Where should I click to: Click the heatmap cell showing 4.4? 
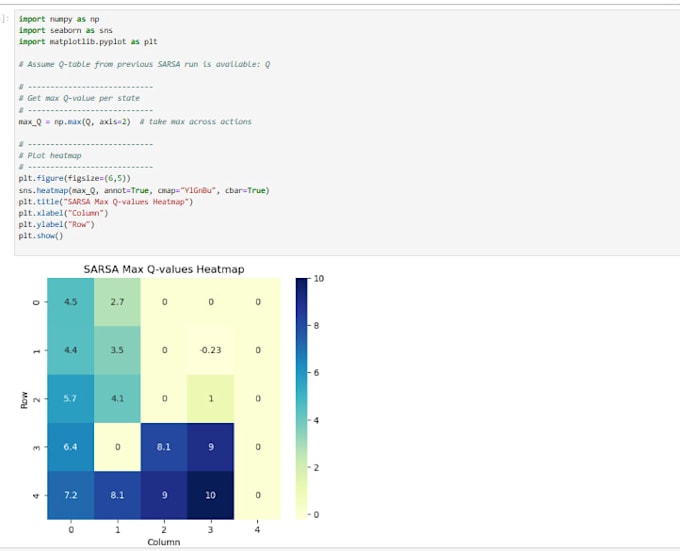[x=71, y=350]
